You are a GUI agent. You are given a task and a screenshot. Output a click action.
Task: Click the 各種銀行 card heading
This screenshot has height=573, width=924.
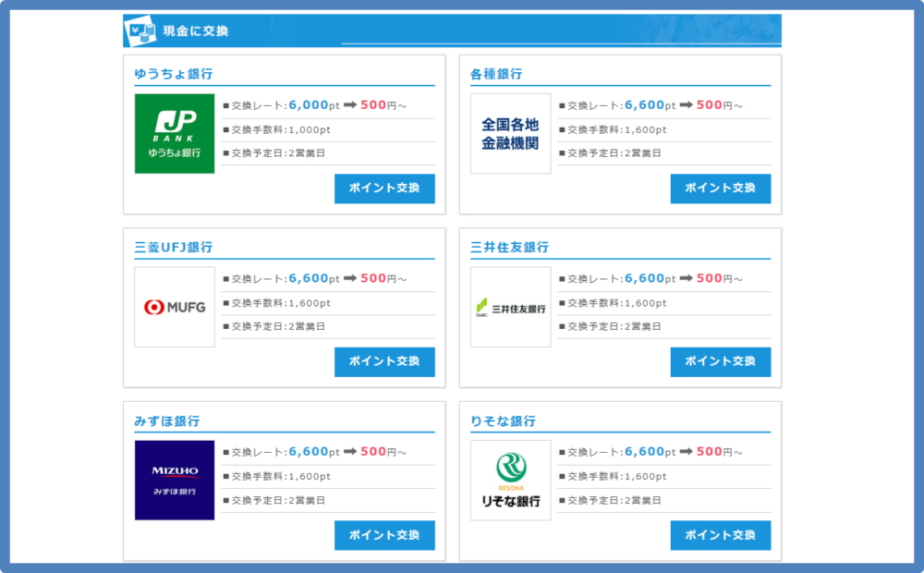coord(496,74)
